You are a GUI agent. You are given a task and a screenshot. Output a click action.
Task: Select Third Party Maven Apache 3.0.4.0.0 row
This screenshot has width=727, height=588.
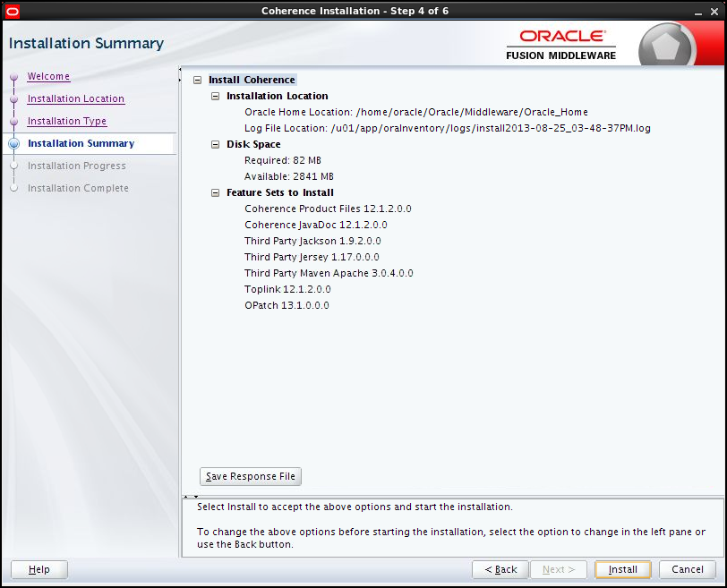point(329,273)
